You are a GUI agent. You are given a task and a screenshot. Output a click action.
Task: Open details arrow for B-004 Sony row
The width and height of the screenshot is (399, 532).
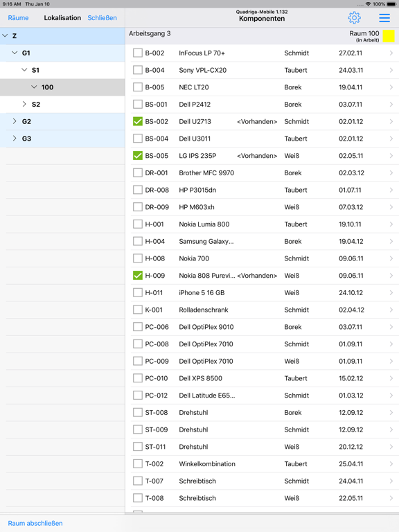click(391, 70)
